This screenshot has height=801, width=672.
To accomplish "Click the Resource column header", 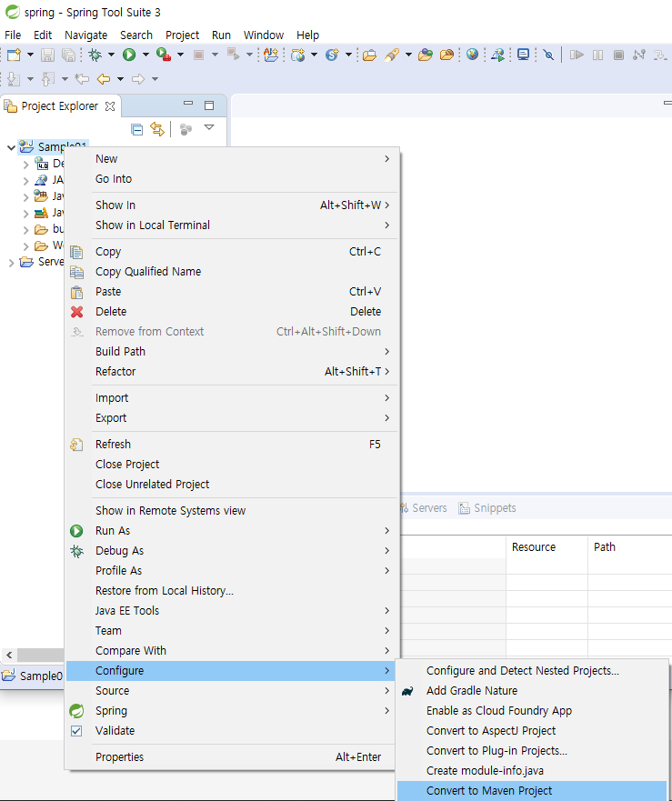I will (x=547, y=547).
